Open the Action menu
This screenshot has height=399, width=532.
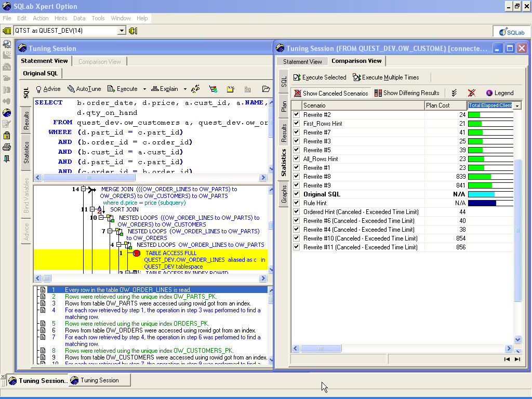point(41,18)
